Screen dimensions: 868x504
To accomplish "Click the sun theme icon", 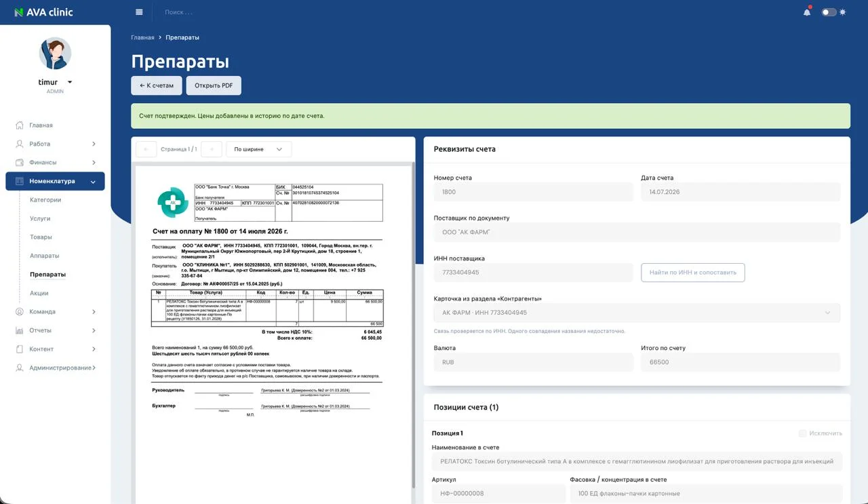I will [842, 12].
